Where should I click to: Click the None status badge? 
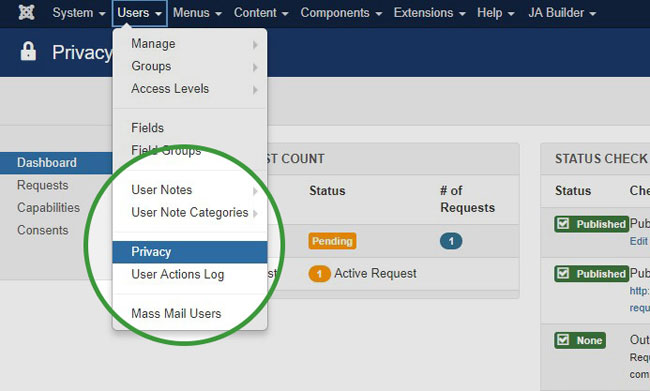[580, 340]
